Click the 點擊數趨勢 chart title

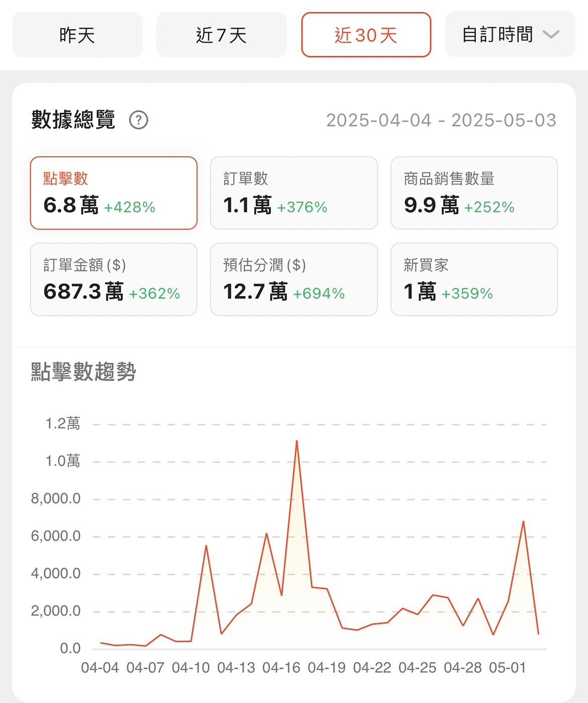83,372
